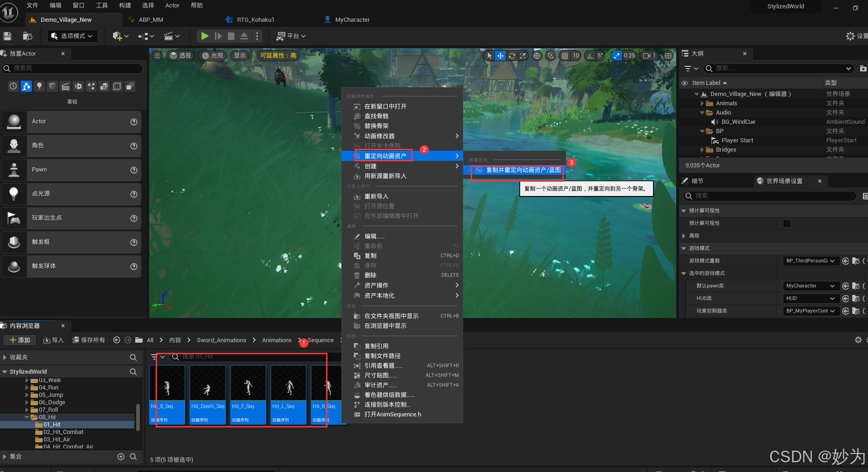Click 可延展性：高 scalability button
868x472 pixels.
coord(278,56)
